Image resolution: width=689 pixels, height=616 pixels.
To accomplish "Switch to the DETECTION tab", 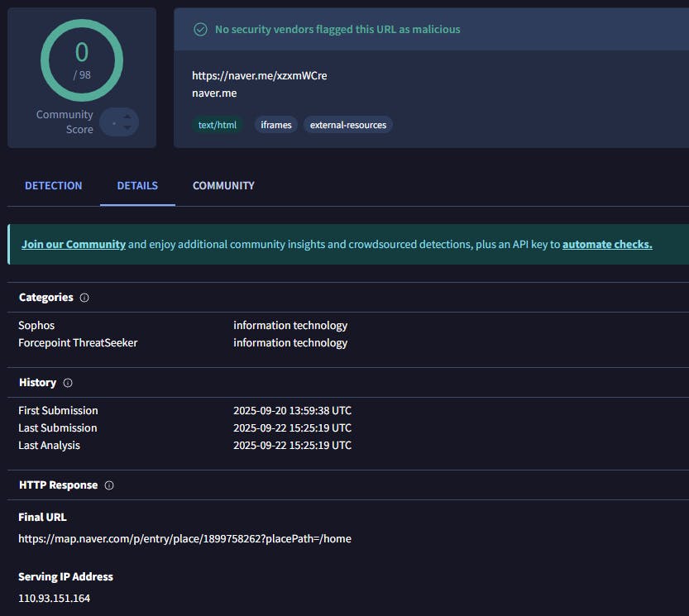I will tap(54, 186).
